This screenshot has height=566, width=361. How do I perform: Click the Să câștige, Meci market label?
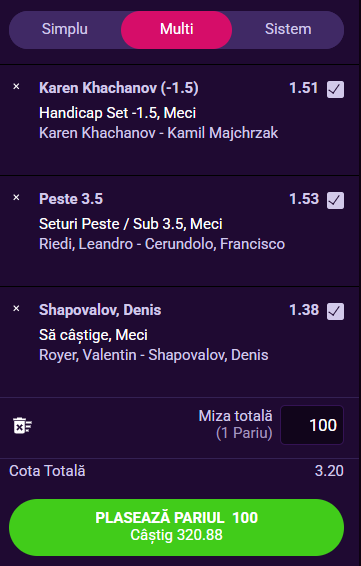tap(93, 335)
